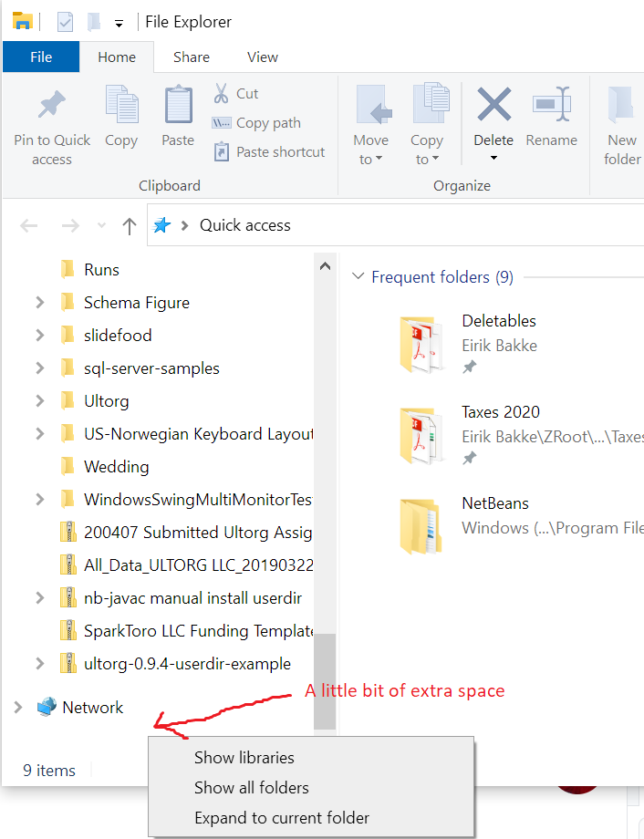Select the Runs folder in tree

pos(102,270)
